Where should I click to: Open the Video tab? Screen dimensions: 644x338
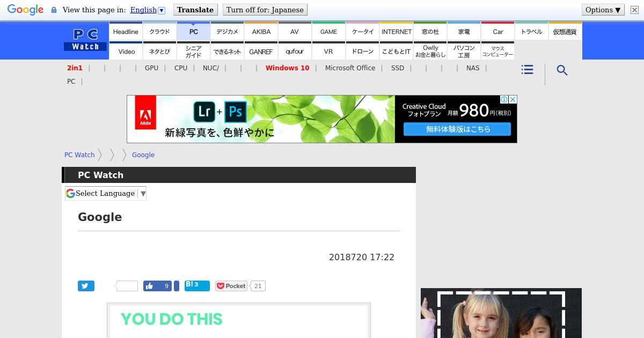pos(126,51)
